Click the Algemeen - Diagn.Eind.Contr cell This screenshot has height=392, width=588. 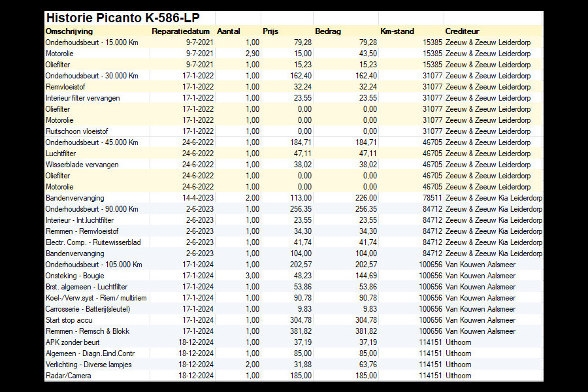(x=90, y=353)
